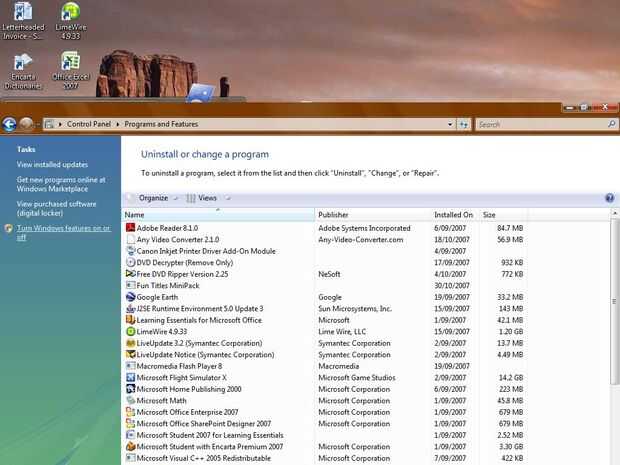The image size is (620, 465).
Task: Click the Learning Essentials for Microsoft Office icon
Action: coord(130,319)
